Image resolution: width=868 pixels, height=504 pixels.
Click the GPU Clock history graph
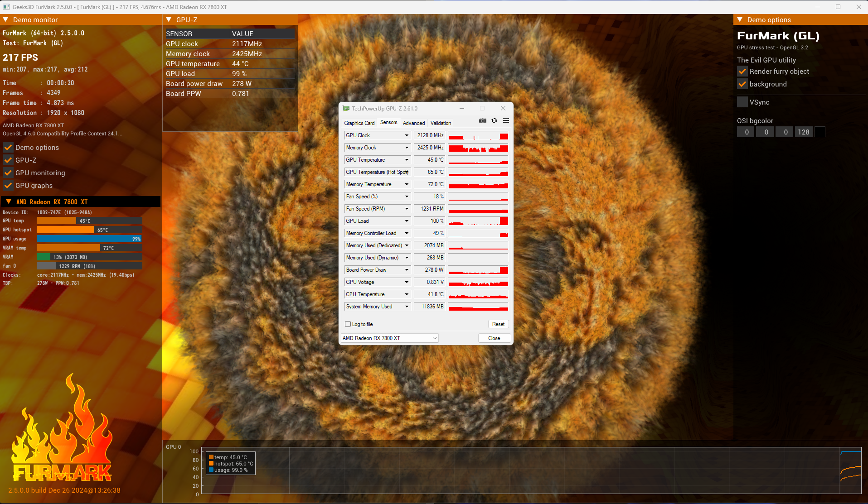[x=478, y=135]
